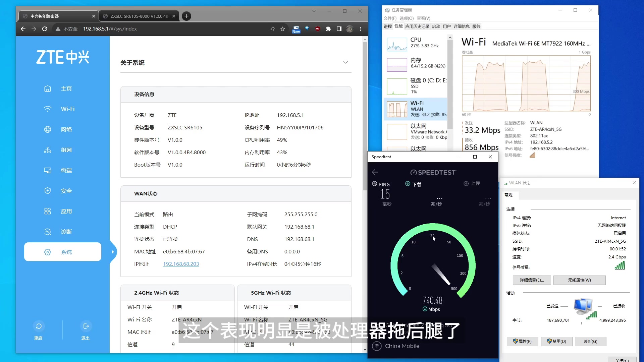Click the PING value in Speedtest
Image resolution: width=644 pixels, height=362 pixels.
click(x=385, y=194)
